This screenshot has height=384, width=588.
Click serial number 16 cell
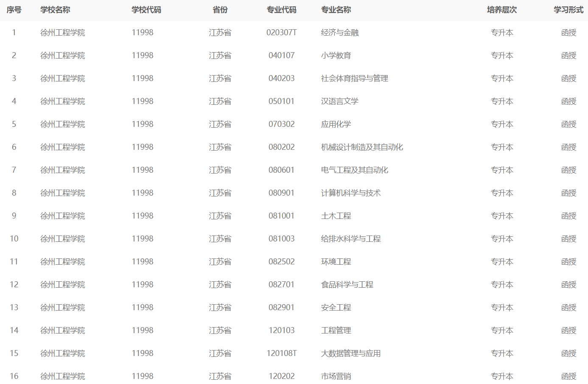[14, 376]
